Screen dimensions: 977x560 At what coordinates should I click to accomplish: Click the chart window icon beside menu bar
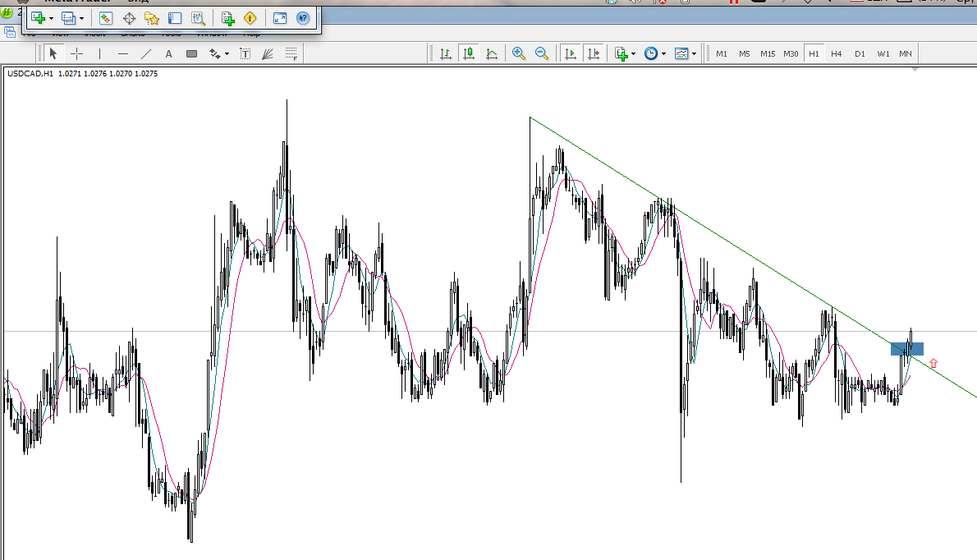(10, 32)
